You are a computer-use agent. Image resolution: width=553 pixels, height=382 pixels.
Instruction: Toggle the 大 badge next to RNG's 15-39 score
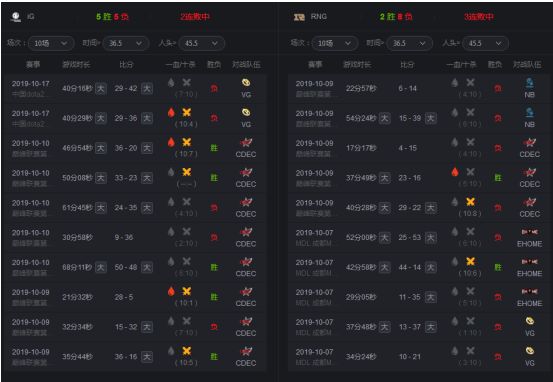click(430, 118)
